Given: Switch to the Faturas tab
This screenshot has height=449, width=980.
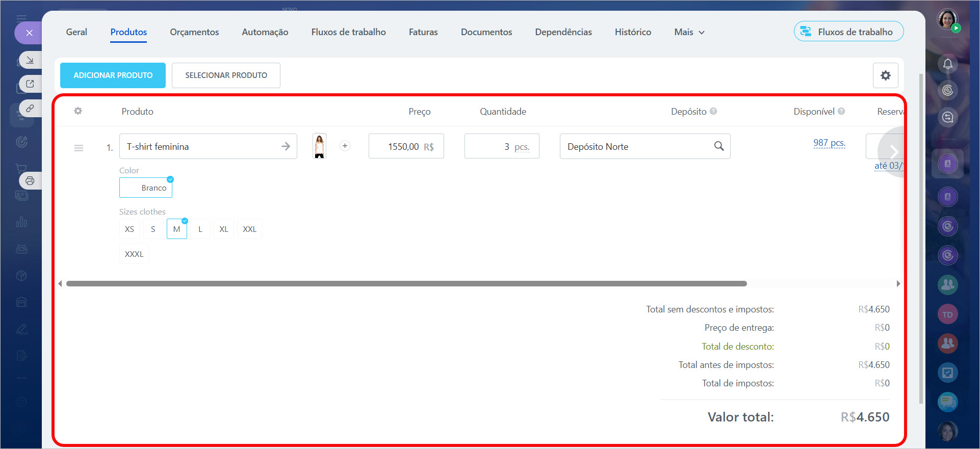Looking at the screenshot, I should [423, 32].
